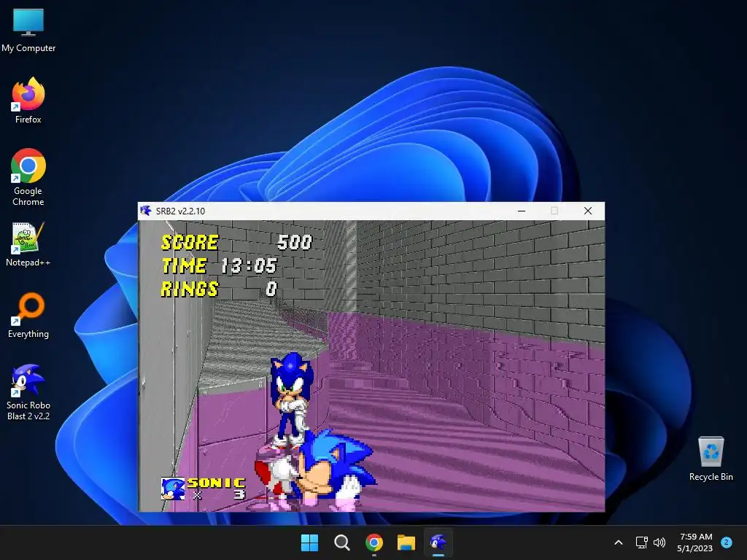This screenshot has width=747, height=560.
Task: Open the Windows Start menu
Action: click(x=309, y=542)
